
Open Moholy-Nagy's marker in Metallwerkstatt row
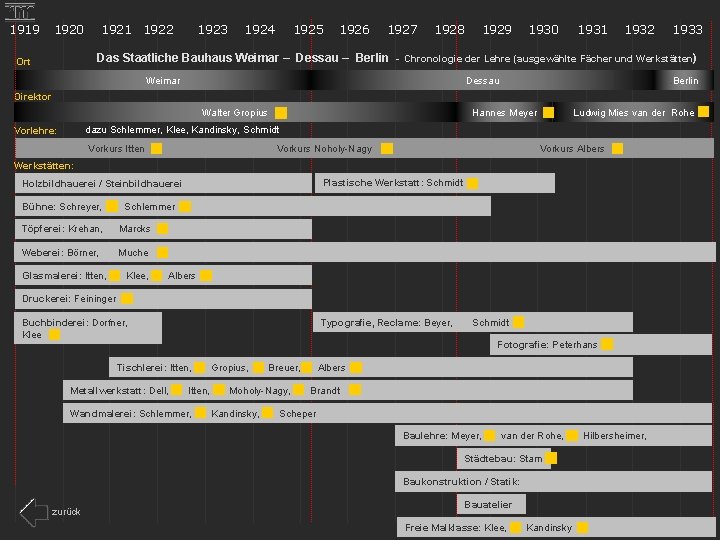[x=298, y=390]
